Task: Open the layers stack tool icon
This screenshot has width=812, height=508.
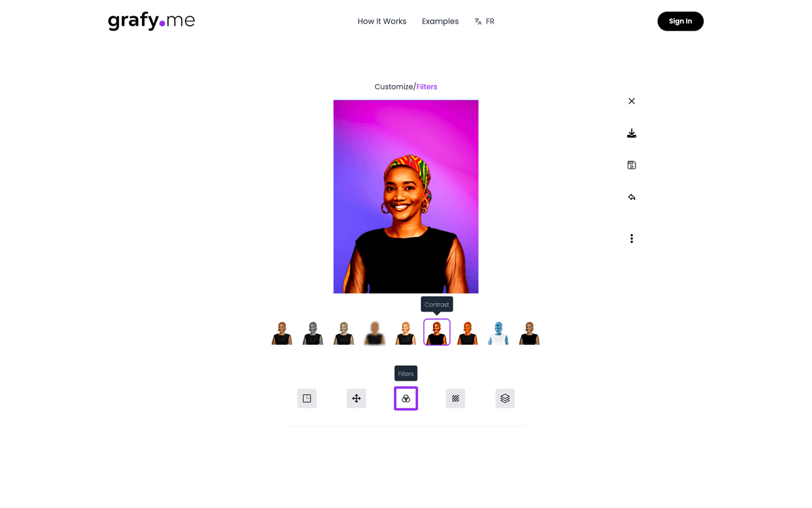Action: pyautogui.click(x=505, y=398)
